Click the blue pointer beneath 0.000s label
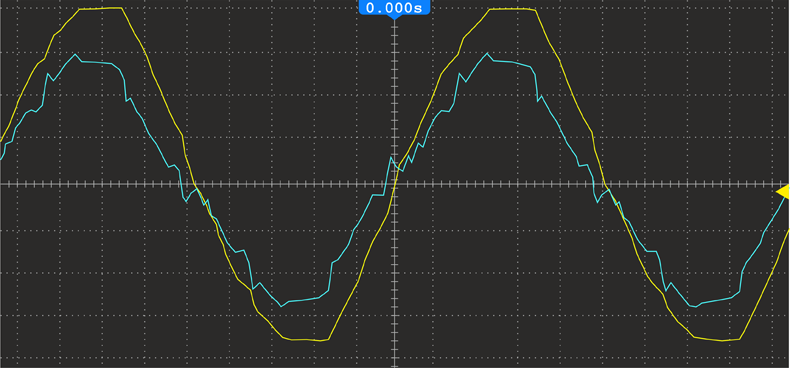This screenshot has width=790, height=368. click(394, 17)
